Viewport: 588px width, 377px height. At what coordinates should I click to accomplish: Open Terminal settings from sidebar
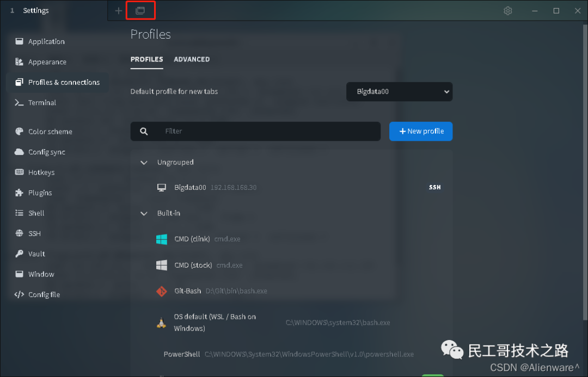(x=41, y=102)
